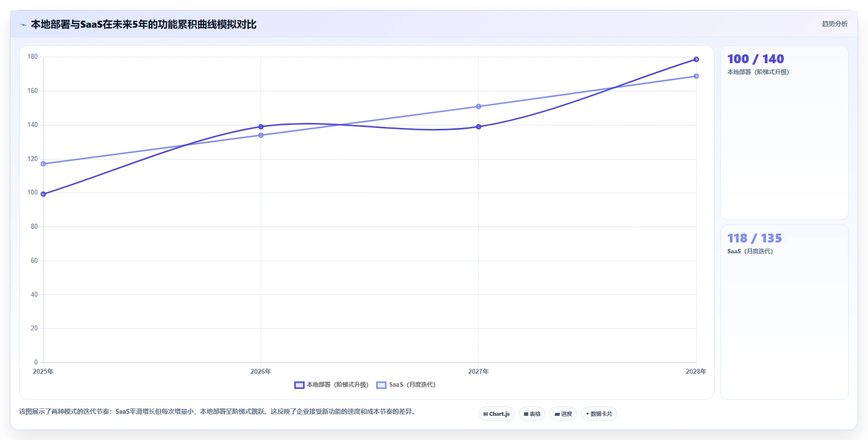
Task: Click the card label 本地部署（阶梯式升级）under 100 / 140
Action: coord(758,72)
